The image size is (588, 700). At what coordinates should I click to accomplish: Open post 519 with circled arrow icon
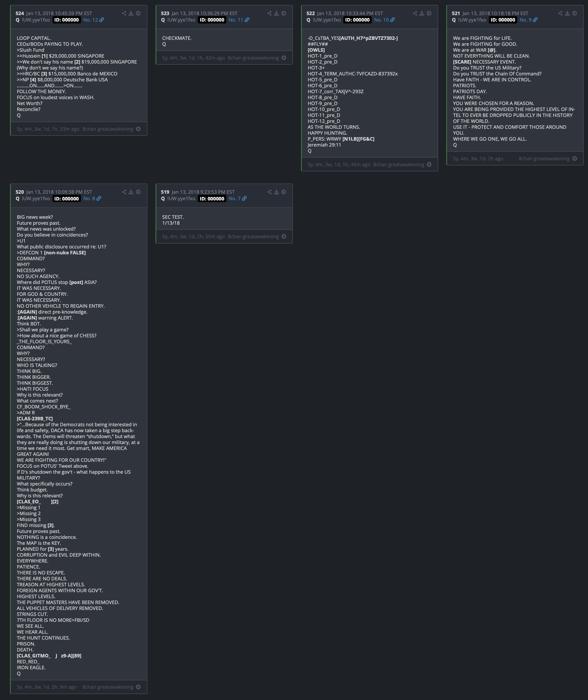[284, 192]
